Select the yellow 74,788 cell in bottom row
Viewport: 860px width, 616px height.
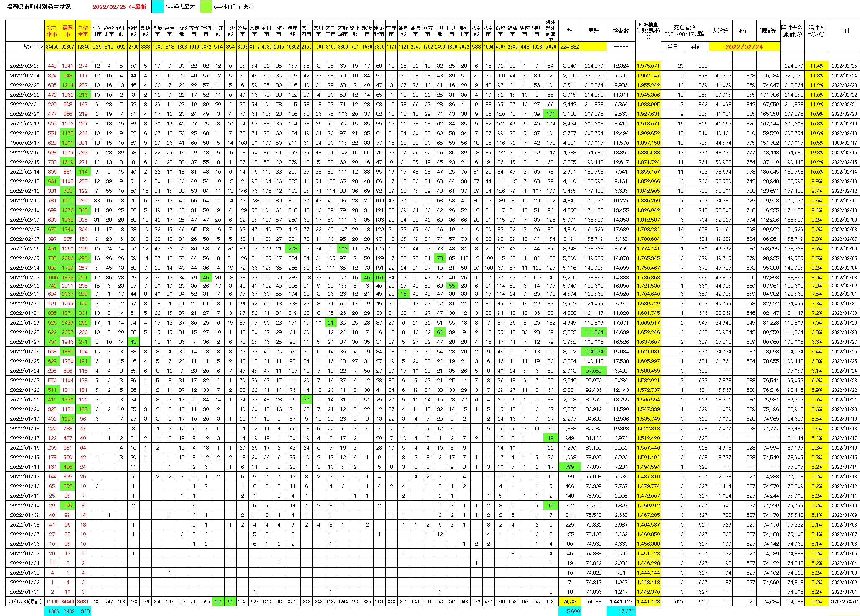click(570, 601)
